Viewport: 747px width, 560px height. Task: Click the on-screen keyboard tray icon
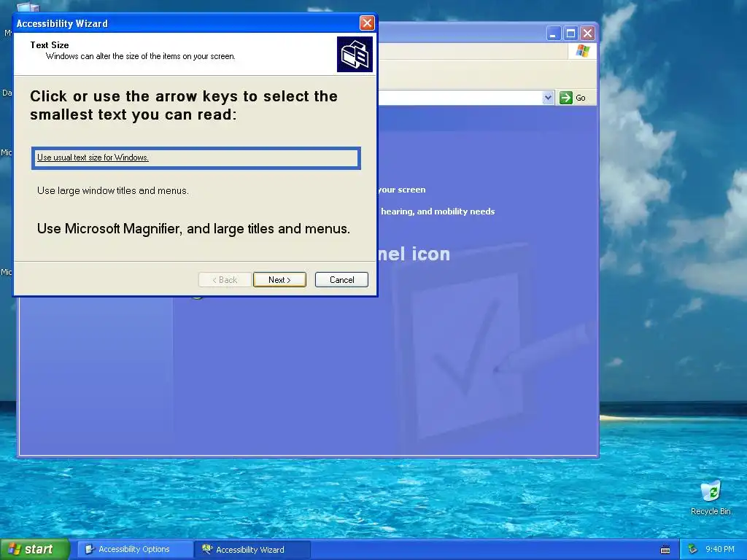(665, 550)
